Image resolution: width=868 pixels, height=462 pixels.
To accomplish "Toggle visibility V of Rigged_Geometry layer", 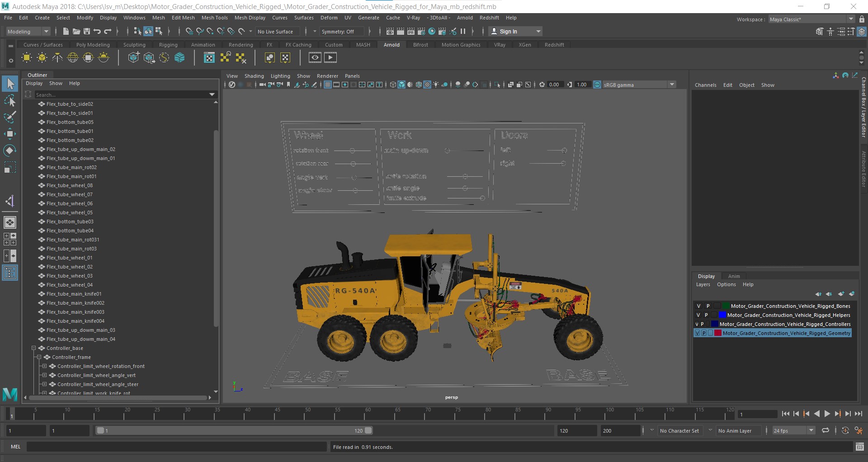I will coord(698,333).
